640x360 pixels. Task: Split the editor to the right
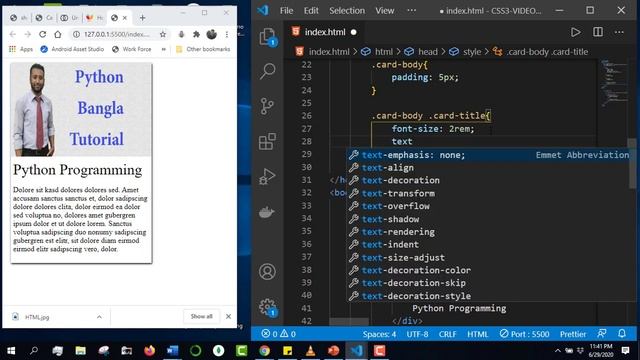[598, 32]
